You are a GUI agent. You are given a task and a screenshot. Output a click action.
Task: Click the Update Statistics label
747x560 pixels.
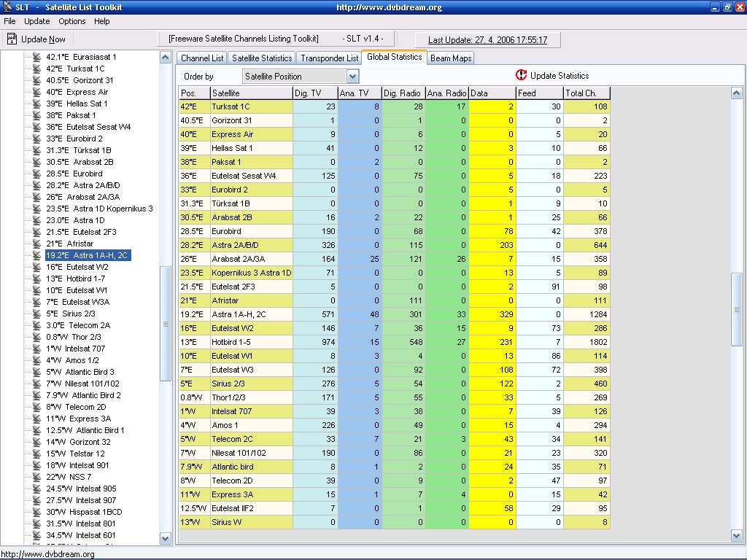560,76
